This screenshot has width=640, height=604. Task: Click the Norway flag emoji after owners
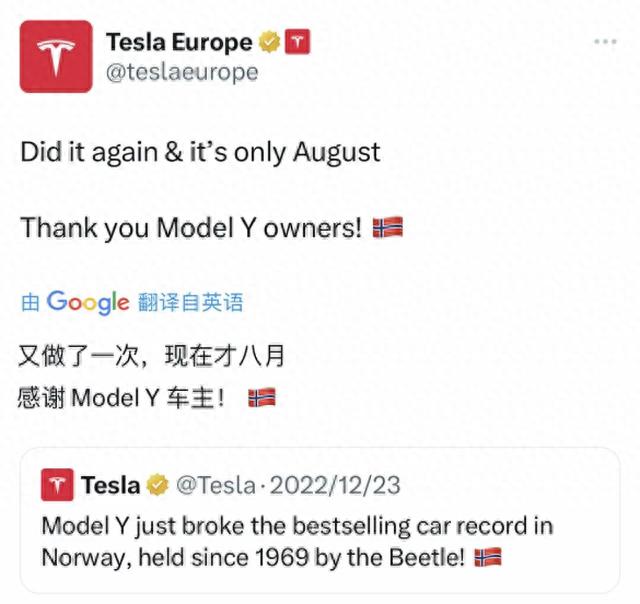[x=388, y=227]
